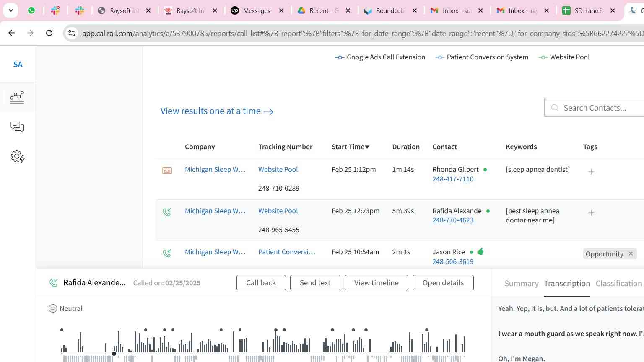Add a tag to Rhonda Gilbert's call
The image size is (644, 362).
point(591,172)
